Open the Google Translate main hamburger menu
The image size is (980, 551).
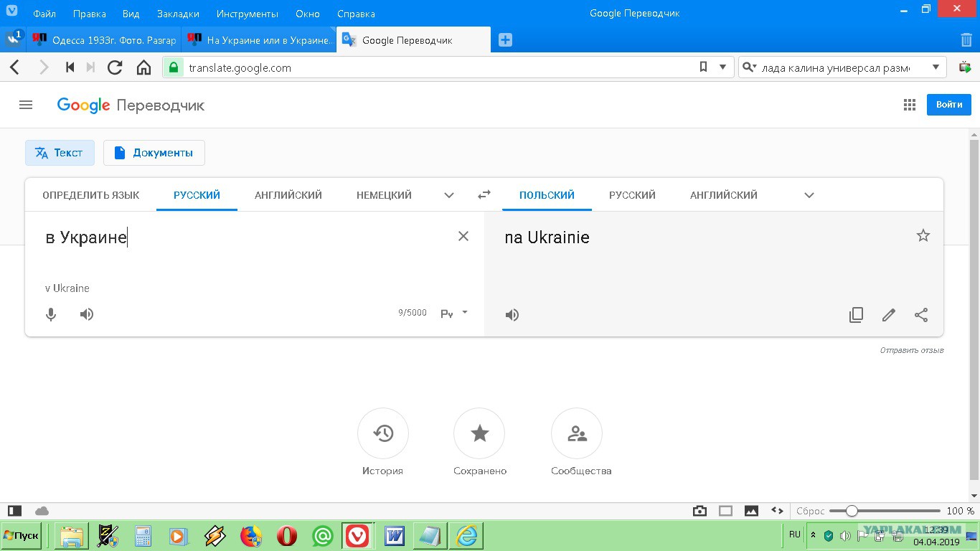[26, 105]
